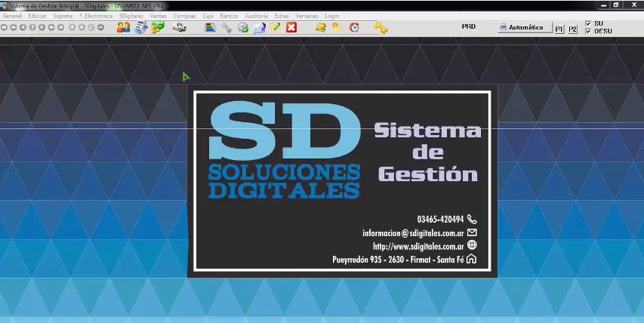Click the fast rewind navigation icon

14,27
